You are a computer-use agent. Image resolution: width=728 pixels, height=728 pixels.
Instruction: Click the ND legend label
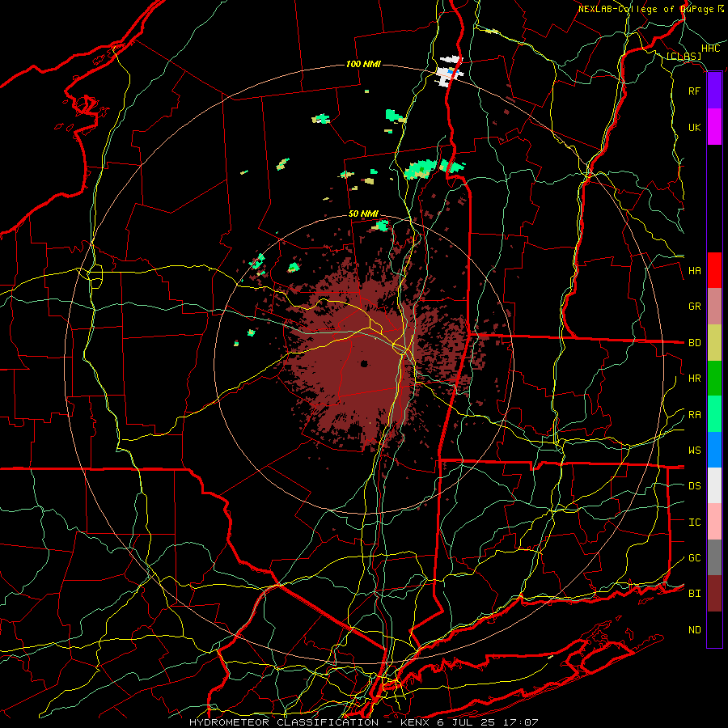pos(695,630)
